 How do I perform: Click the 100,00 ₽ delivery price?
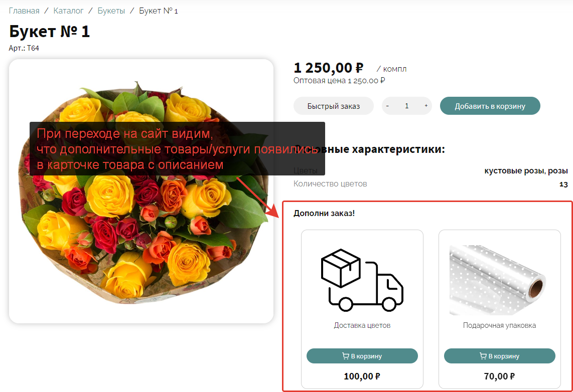tap(362, 376)
